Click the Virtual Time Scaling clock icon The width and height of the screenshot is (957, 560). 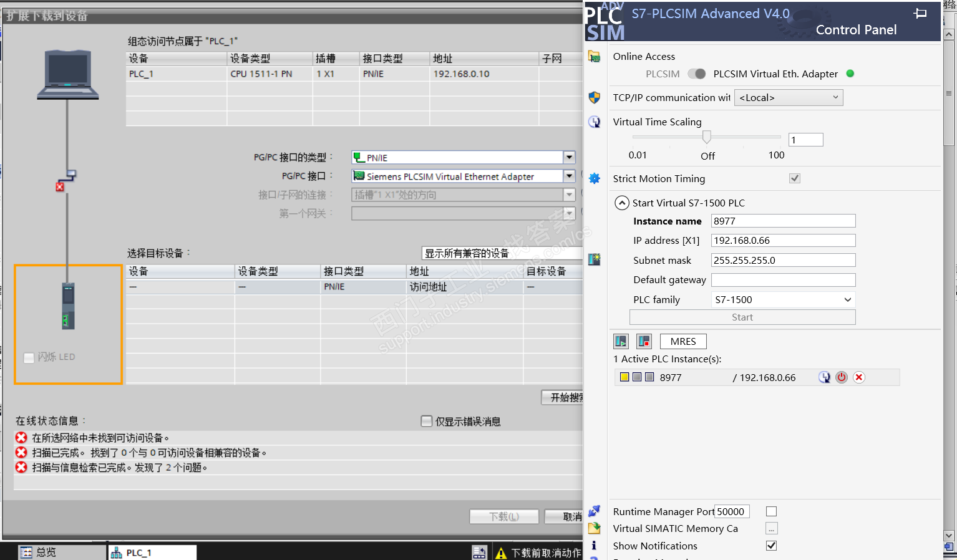594,122
